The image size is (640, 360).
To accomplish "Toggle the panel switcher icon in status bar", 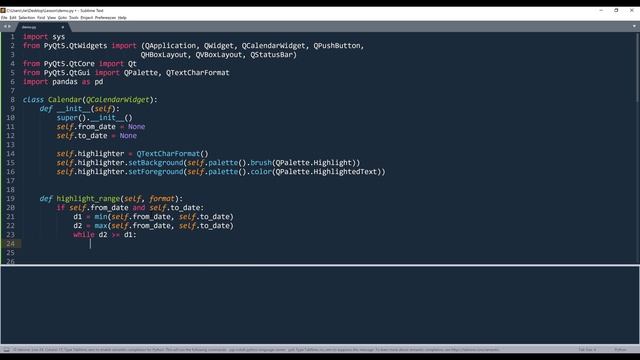I will [x=7, y=350].
